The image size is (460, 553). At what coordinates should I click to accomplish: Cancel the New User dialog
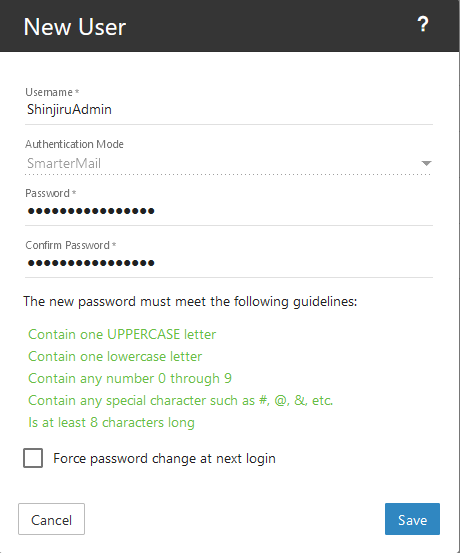[x=52, y=519]
